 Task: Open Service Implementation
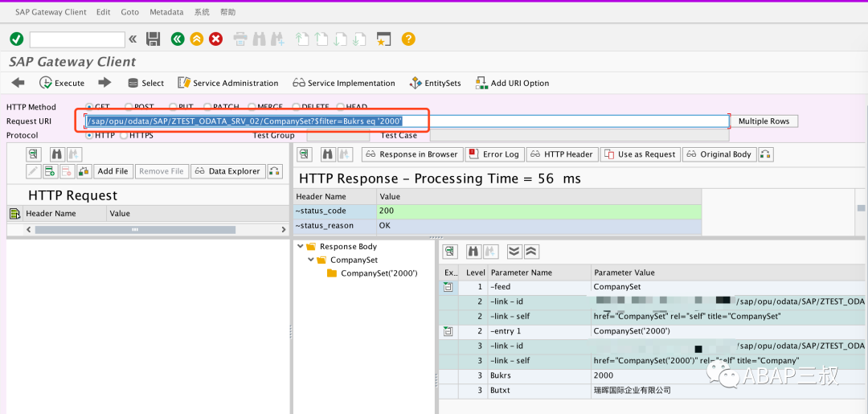point(344,83)
